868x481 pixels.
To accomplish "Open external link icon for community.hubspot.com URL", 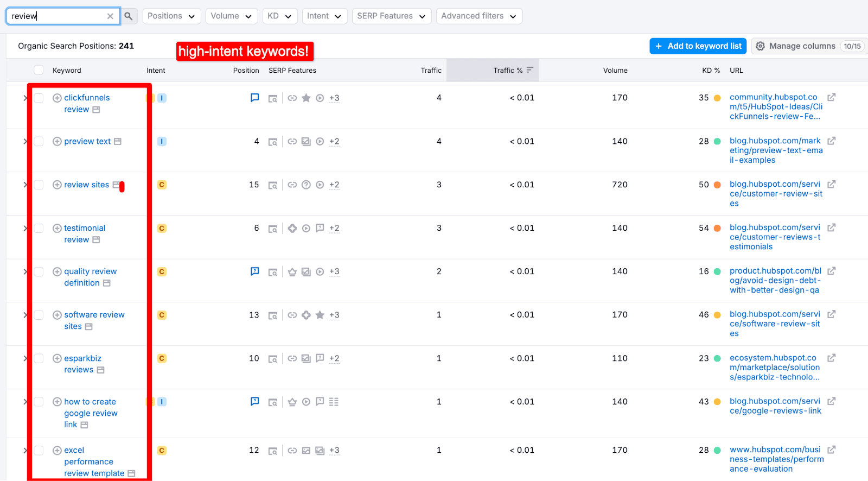I will [831, 98].
